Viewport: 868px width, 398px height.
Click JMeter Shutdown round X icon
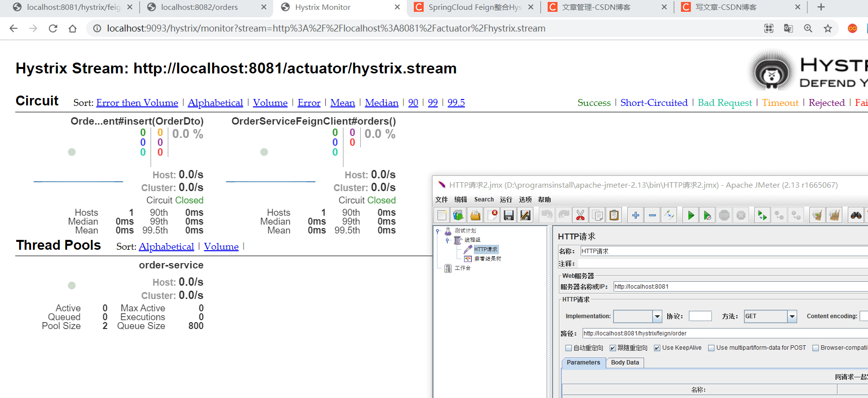[x=741, y=215]
